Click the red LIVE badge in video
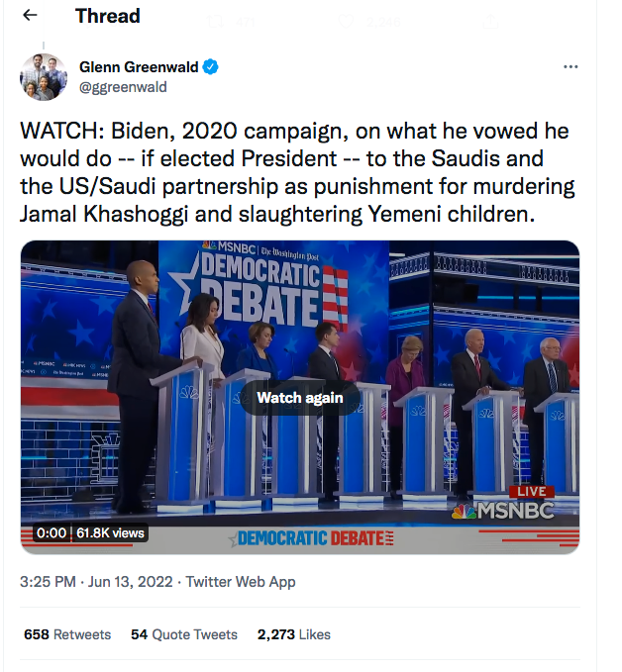622x672 pixels. (531, 491)
